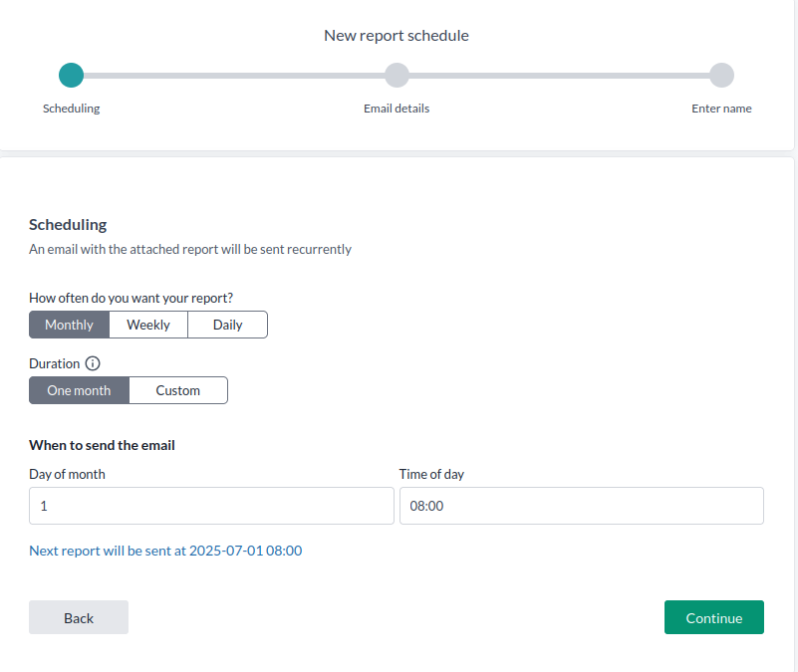The image size is (798, 672).
Task: Open the Day of month field
Action: [211, 506]
